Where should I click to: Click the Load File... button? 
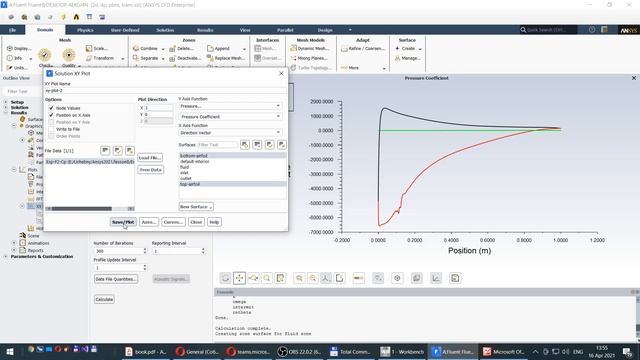click(150, 158)
